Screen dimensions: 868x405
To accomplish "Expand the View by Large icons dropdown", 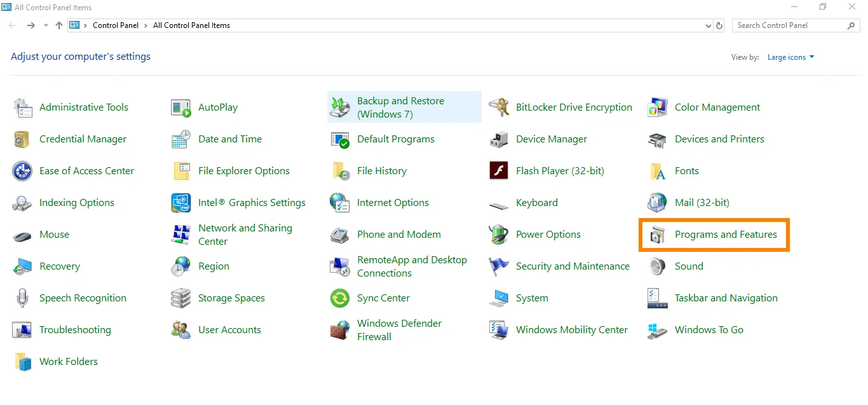I will click(x=790, y=57).
